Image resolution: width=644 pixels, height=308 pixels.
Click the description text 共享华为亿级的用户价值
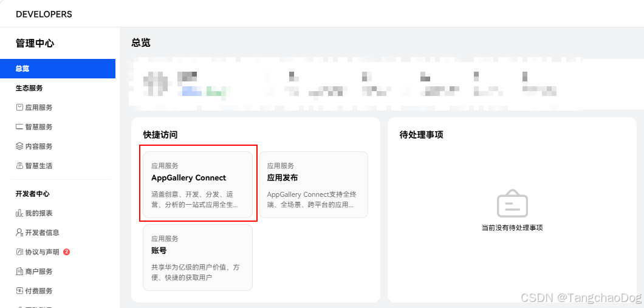click(196, 272)
